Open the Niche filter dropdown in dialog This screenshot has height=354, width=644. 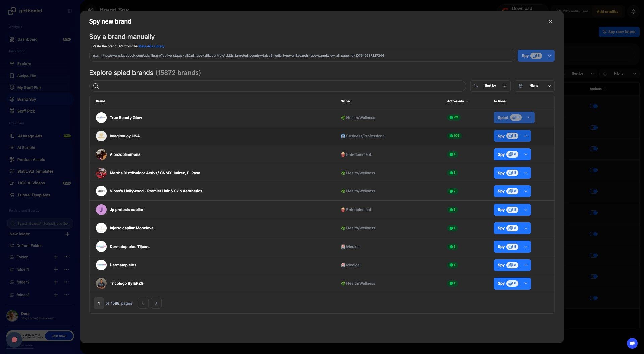click(534, 86)
